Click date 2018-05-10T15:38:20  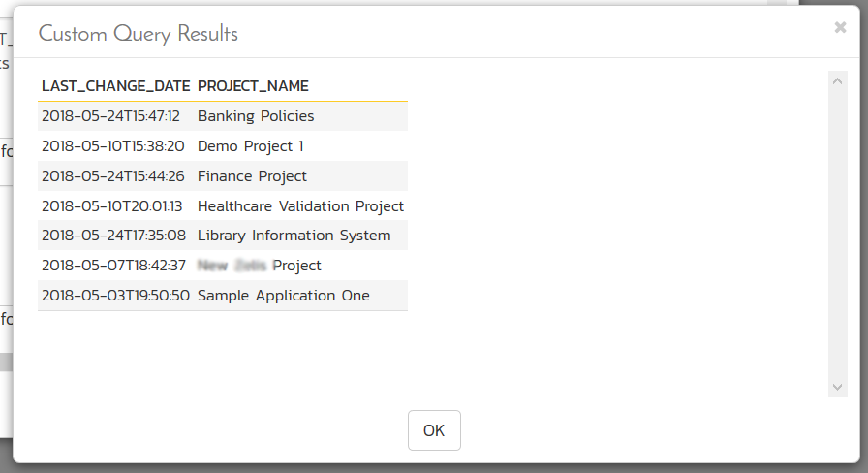tap(112, 146)
